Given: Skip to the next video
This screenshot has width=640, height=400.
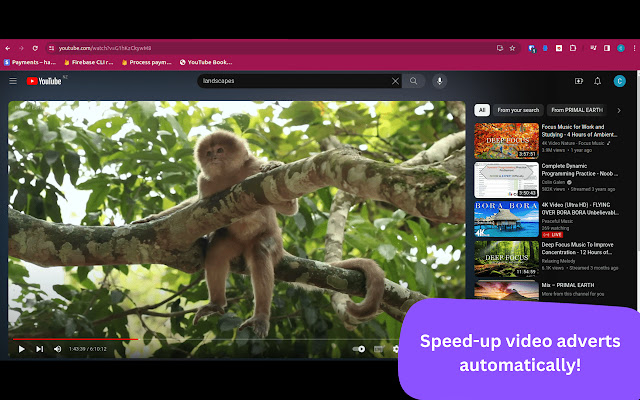Looking at the screenshot, I should 39,349.
